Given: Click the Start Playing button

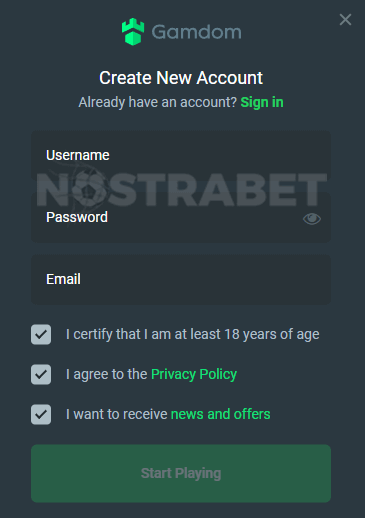Looking at the screenshot, I should (181, 473).
